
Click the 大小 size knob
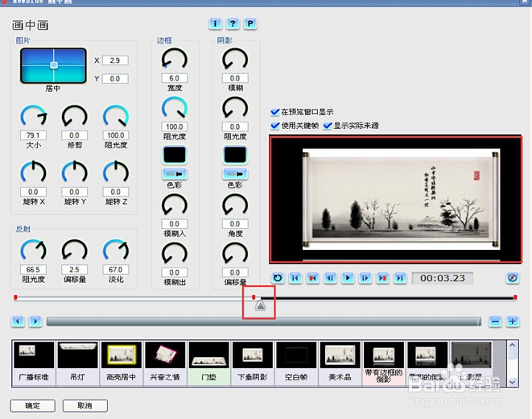click(x=33, y=117)
